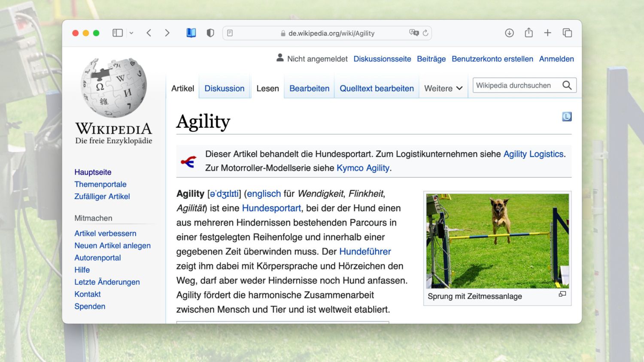
Task: Show downloads icon
Action: click(509, 33)
